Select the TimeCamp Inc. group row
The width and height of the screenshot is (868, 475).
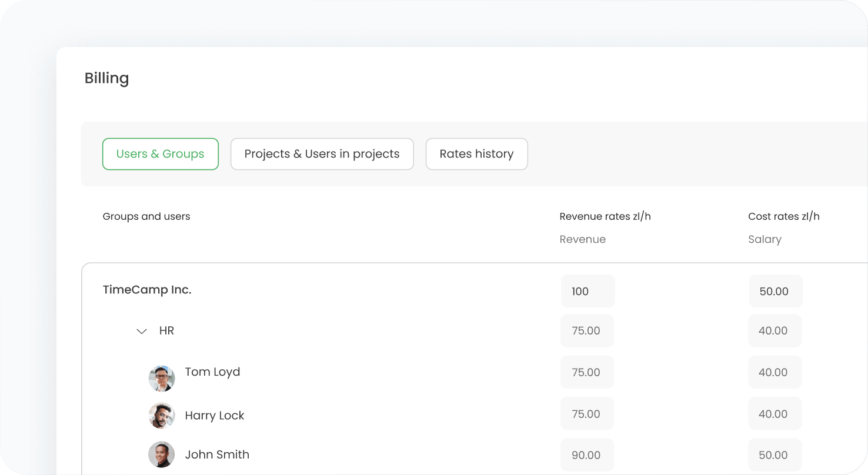[x=147, y=290]
